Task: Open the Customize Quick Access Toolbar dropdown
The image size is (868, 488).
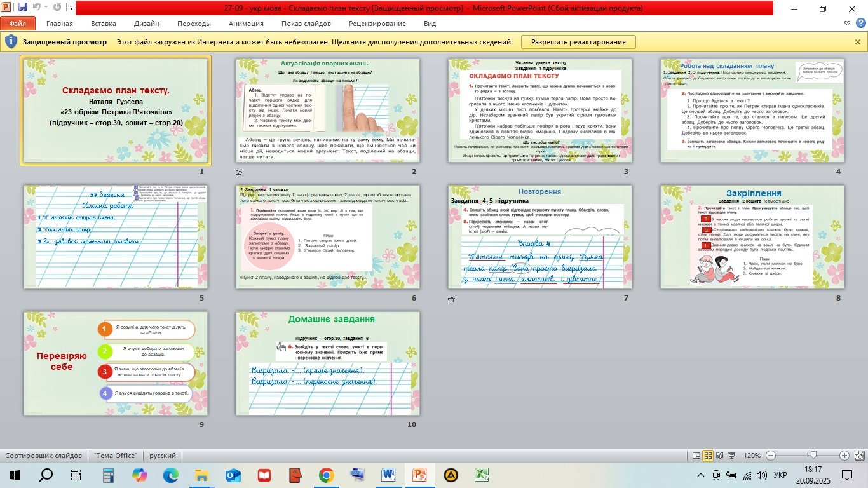Action: click(x=71, y=9)
